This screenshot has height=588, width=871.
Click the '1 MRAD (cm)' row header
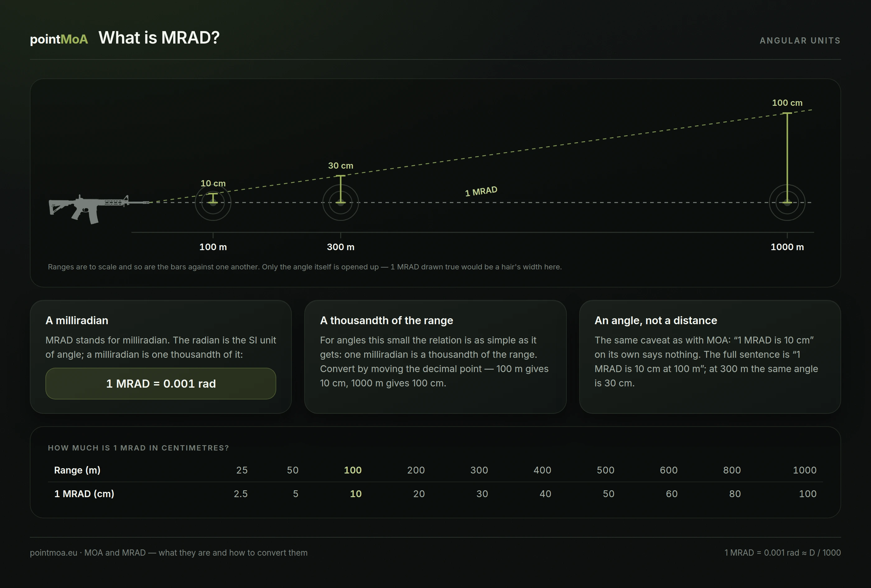[84, 494]
